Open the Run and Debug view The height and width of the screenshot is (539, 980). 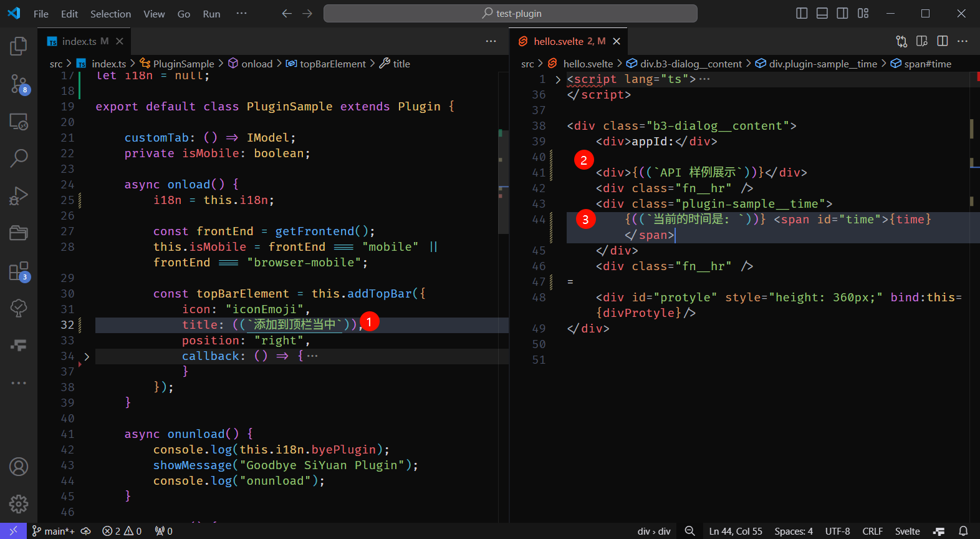click(x=19, y=196)
